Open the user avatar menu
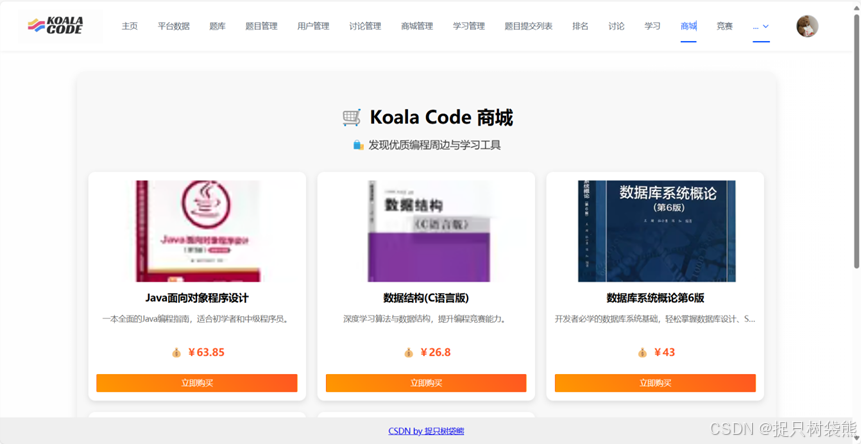The width and height of the screenshot is (861, 444). pos(807,26)
